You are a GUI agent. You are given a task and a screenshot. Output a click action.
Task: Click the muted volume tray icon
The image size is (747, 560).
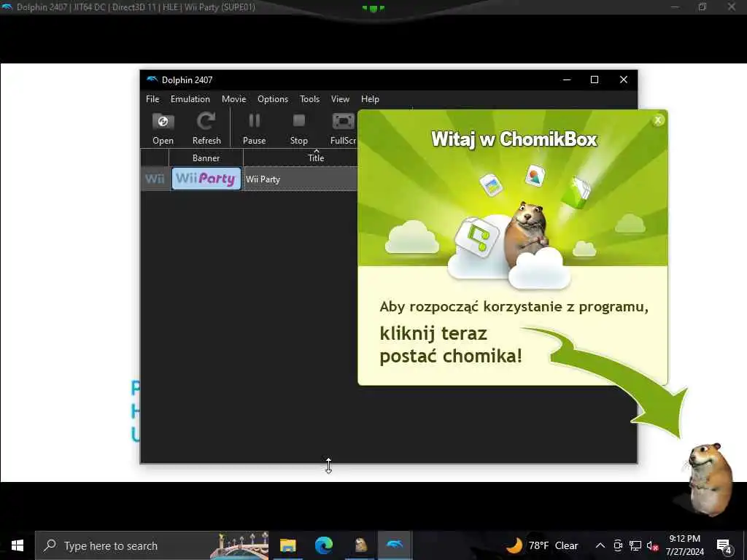[x=653, y=545]
